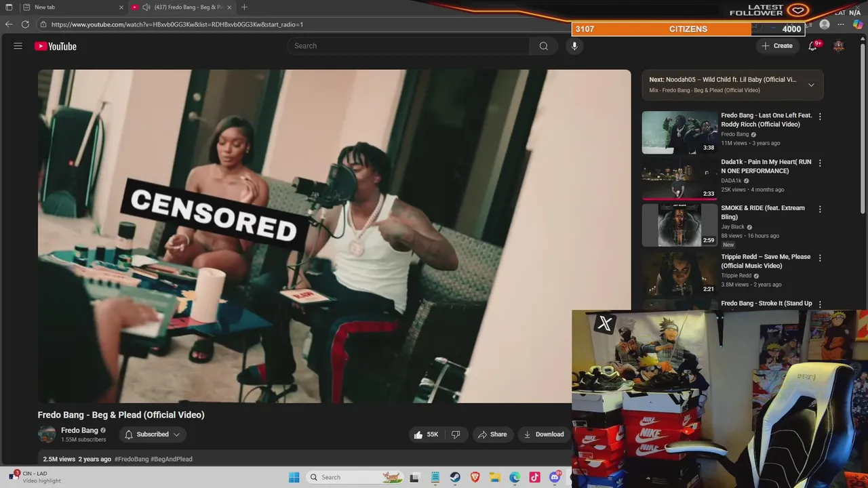
Task: Click the Dada1k channel name
Action: (731, 181)
